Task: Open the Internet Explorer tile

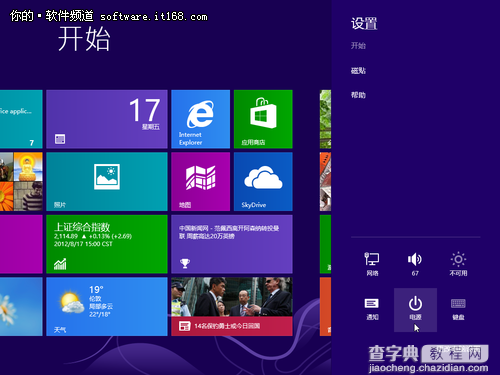Action: point(200,119)
